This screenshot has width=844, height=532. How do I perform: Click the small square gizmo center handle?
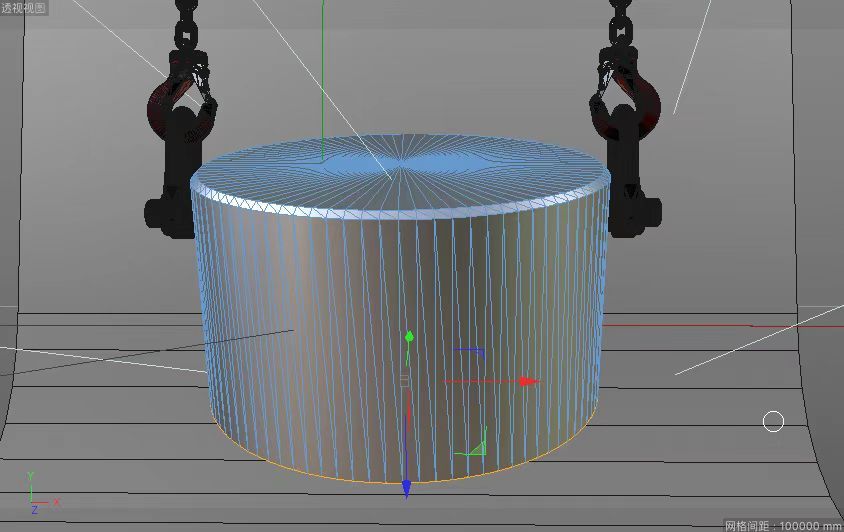[x=405, y=380]
